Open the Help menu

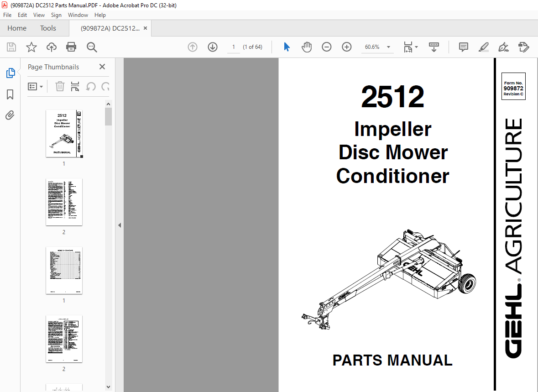(100, 15)
